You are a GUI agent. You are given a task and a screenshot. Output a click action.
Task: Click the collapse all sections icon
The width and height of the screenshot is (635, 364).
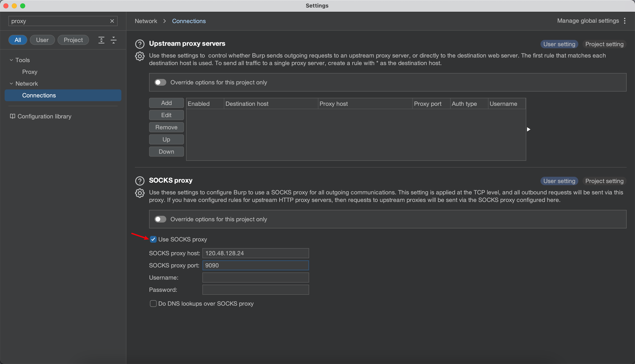click(114, 40)
